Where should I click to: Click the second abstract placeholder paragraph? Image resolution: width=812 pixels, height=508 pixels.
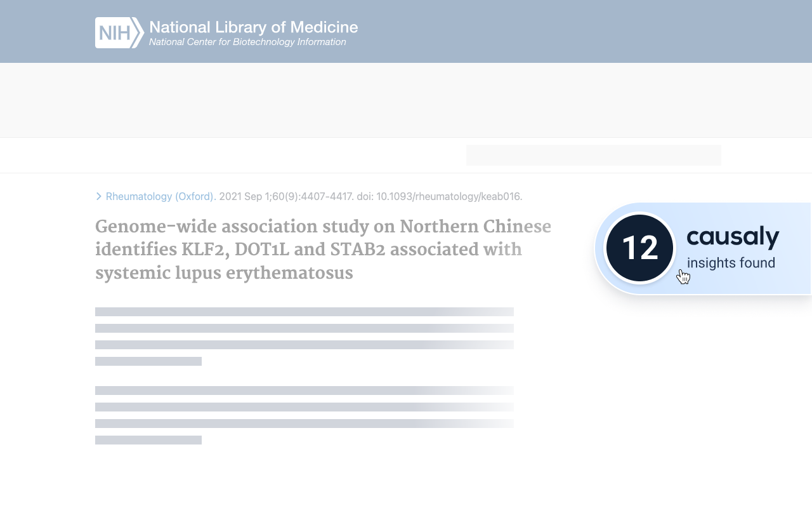click(x=304, y=407)
